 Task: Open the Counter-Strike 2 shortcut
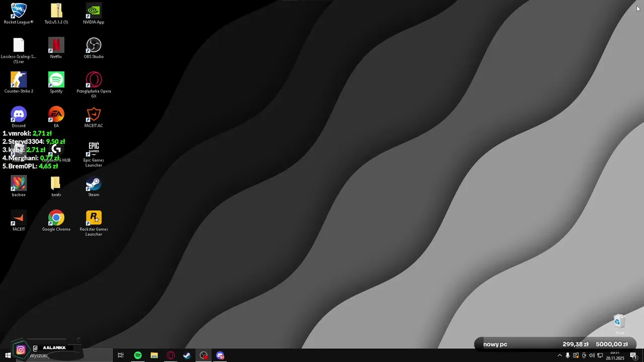[x=19, y=82]
